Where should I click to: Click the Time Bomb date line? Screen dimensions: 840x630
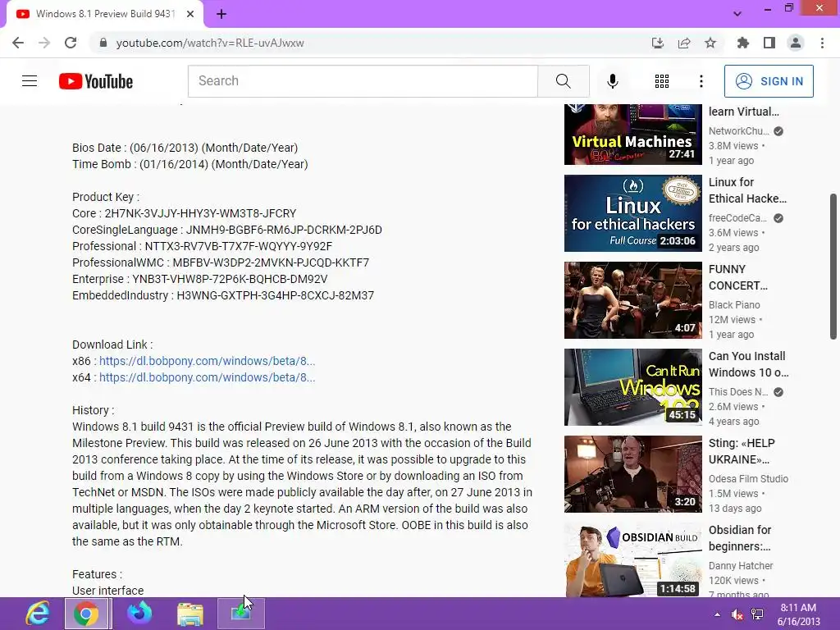(x=189, y=164)
